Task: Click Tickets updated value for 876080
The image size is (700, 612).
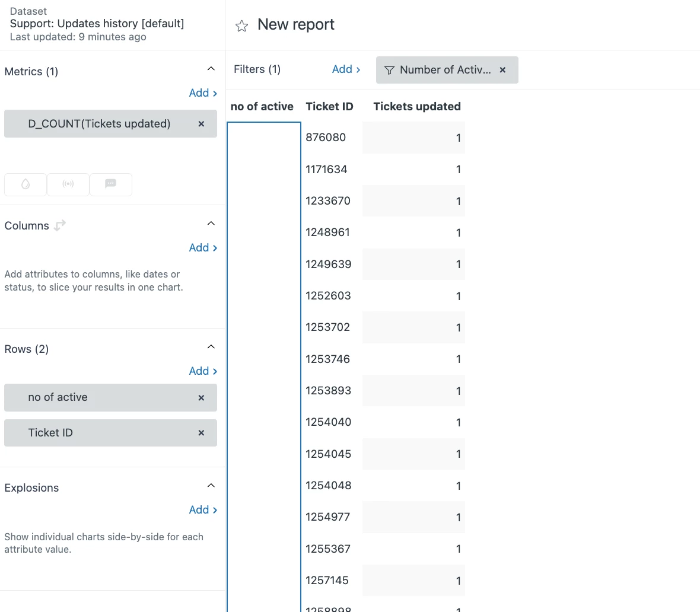Action: coord(414,138)
